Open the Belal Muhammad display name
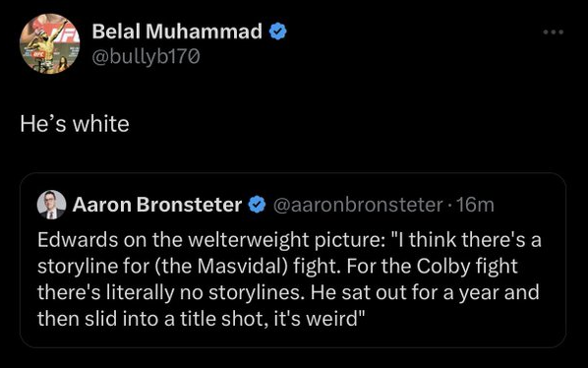This screenshot has width=588, height=368. 177,31
